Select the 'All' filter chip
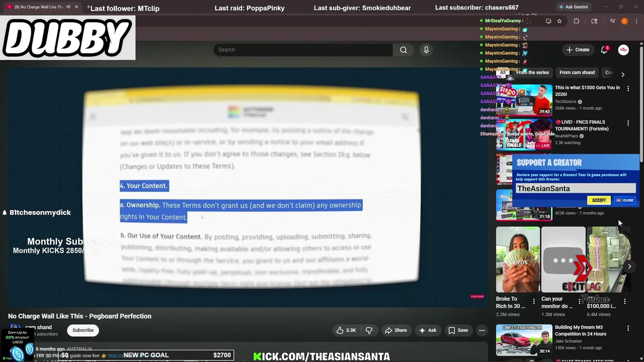The height and width of the screenshot is (362, 644). pos(503,72)
